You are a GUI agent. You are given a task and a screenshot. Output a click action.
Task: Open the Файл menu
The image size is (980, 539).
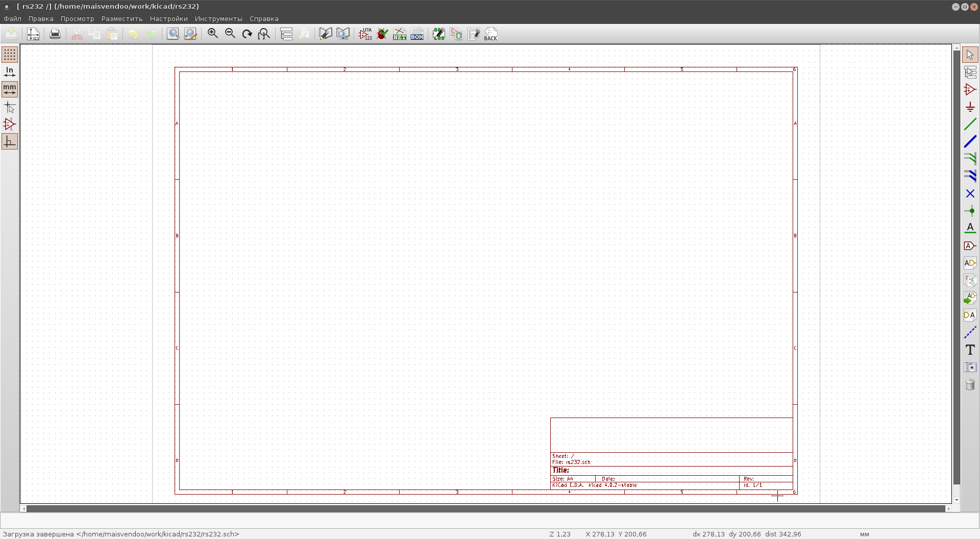(x=13, y=19)
